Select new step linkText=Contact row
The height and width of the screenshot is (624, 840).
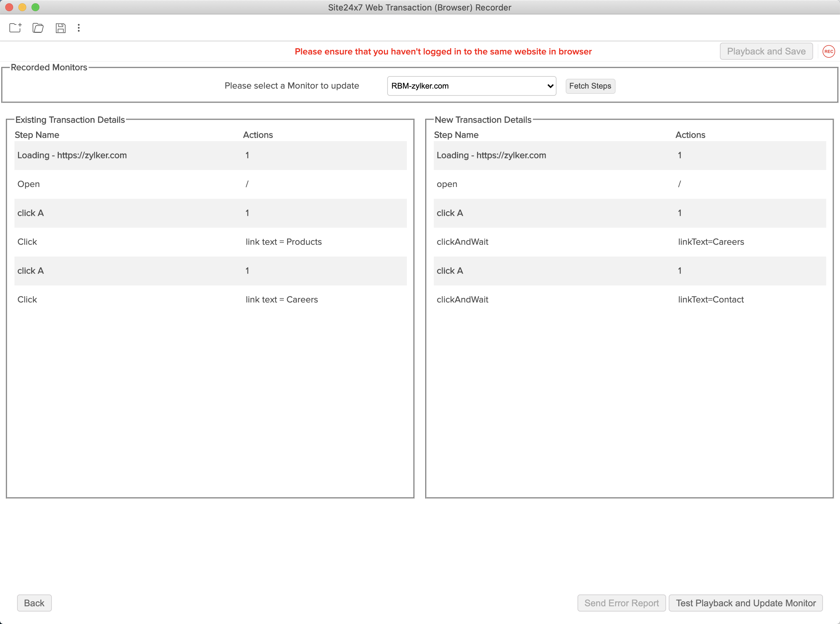click(629, 300)
